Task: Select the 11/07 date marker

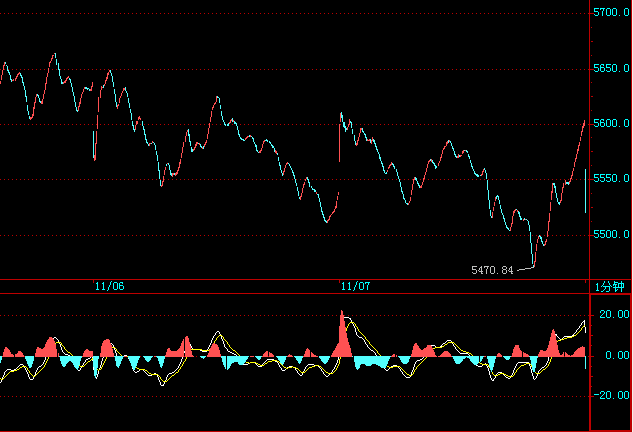Action: coord(355,286)
